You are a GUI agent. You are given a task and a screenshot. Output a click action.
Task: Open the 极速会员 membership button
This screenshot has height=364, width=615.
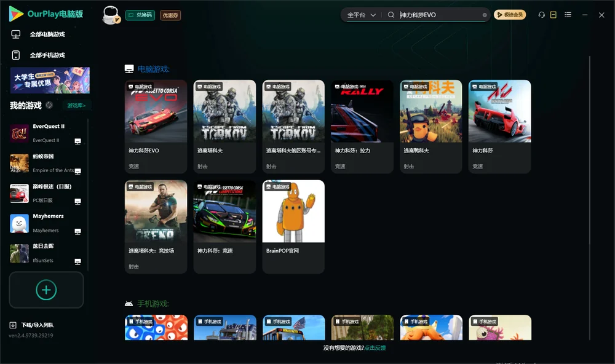click(x=510, y=15)
